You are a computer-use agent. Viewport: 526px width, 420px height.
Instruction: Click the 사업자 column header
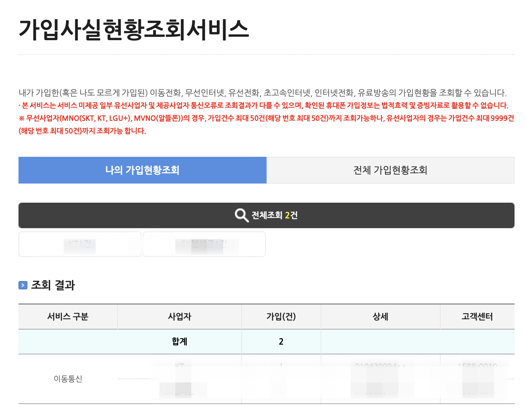point(179,317)
